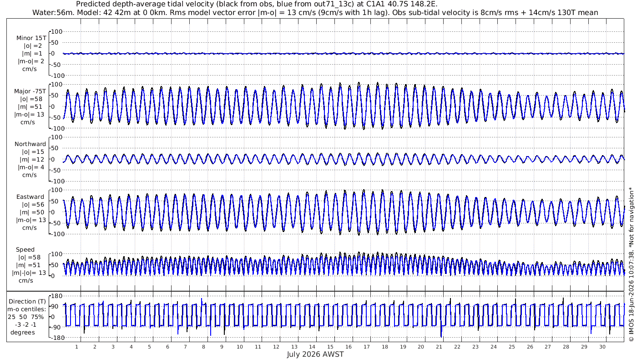This screenshot has width=637, height=364.
Task: Click the '|m-o|= 4' Northward error label
Action: click(x=30, y=167)
